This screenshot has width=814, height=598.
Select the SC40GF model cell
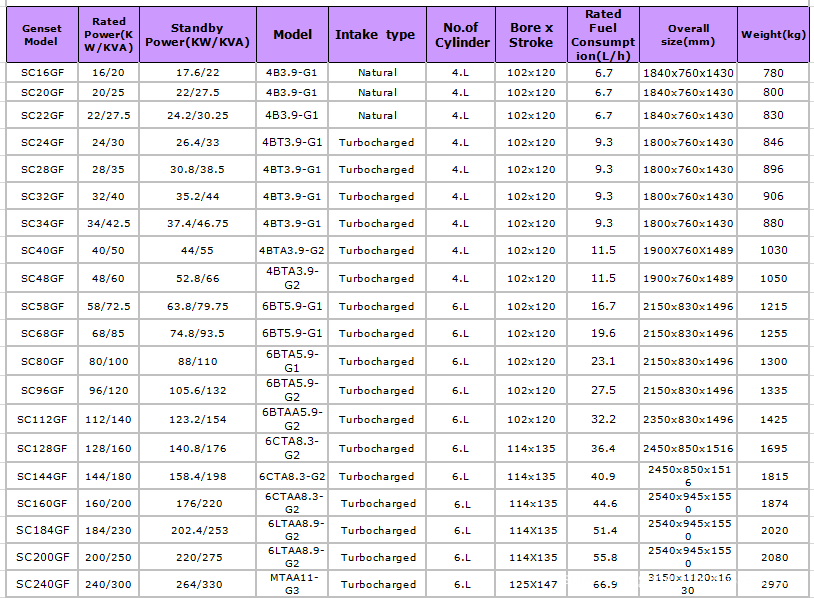(42, 250)
